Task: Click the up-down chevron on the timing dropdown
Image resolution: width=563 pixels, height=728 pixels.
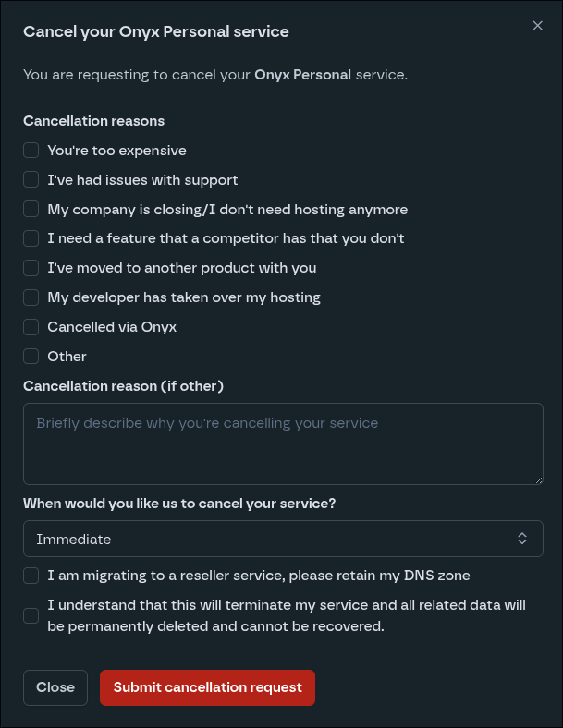Action: pos(522,539)
